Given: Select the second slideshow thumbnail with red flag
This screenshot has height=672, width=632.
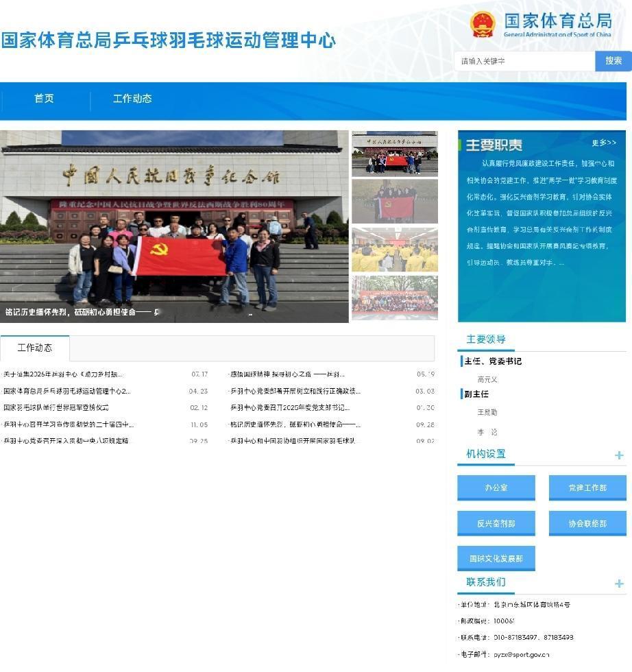Looking at the screenshot, I should click(x=395, y=202).
